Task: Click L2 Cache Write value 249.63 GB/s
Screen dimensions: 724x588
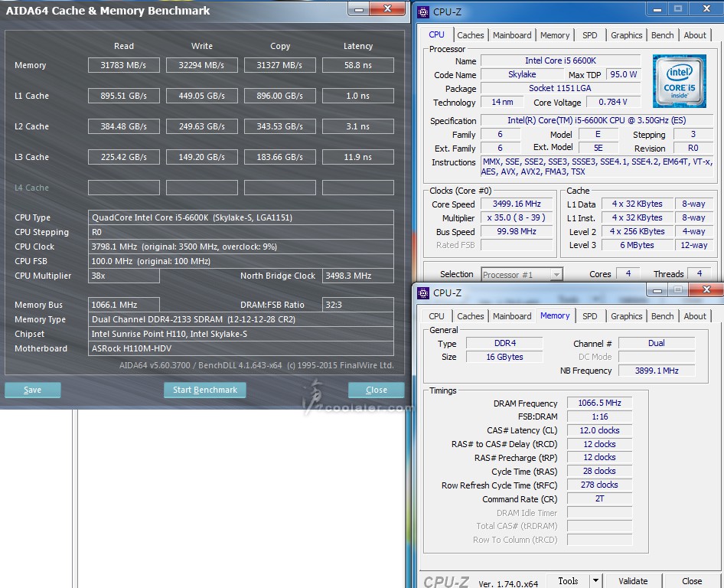Action: pyautogui.click(x=202, y=126)
